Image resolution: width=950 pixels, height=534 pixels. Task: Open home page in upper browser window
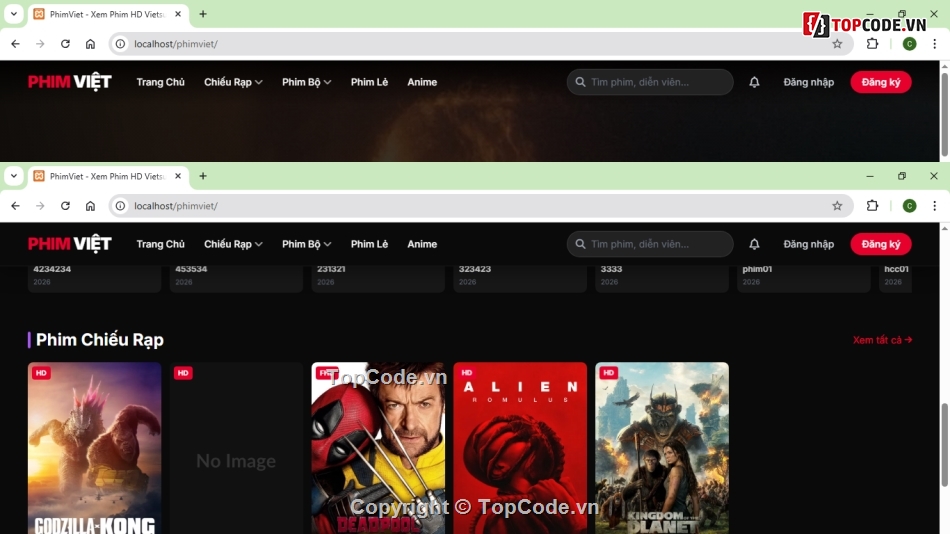click(90, 44)
